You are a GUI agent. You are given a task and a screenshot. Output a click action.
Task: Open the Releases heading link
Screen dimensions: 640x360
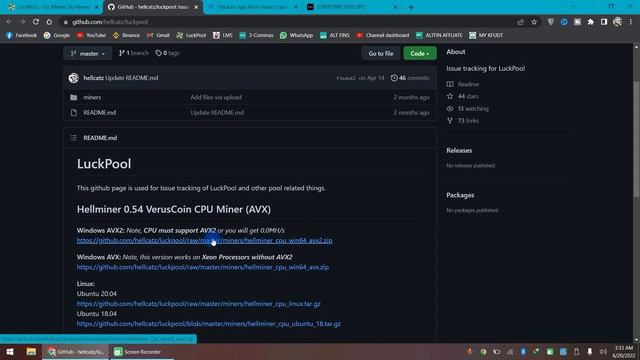(x=459, y=151)
